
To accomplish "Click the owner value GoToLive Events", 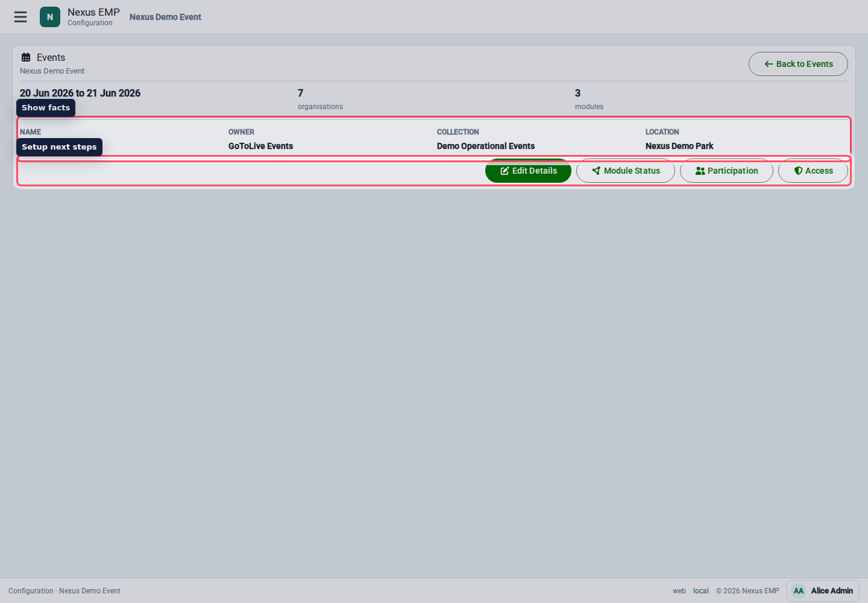I will (260, 146).
